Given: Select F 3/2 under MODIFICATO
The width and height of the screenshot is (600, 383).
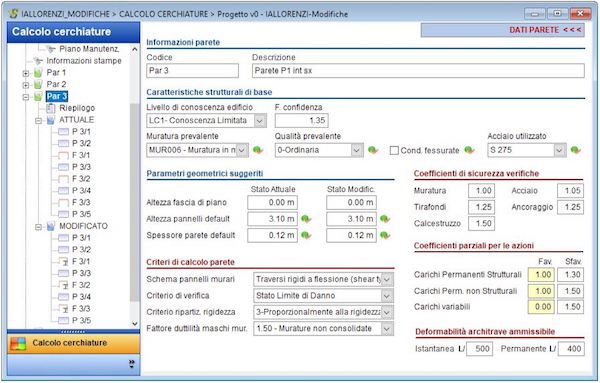Looking at the screenshot, I should click(x=81, y=285).
